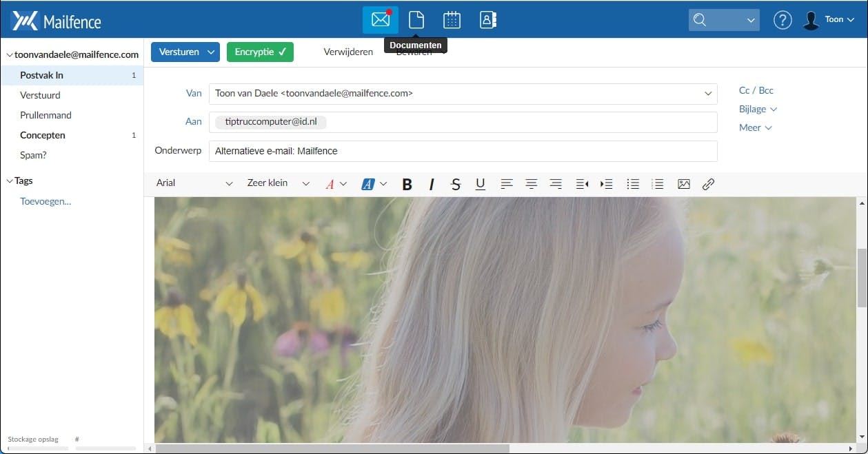868x454 pixels.
Task: Apply strikethrough formatting
Action: pos(456,184)
